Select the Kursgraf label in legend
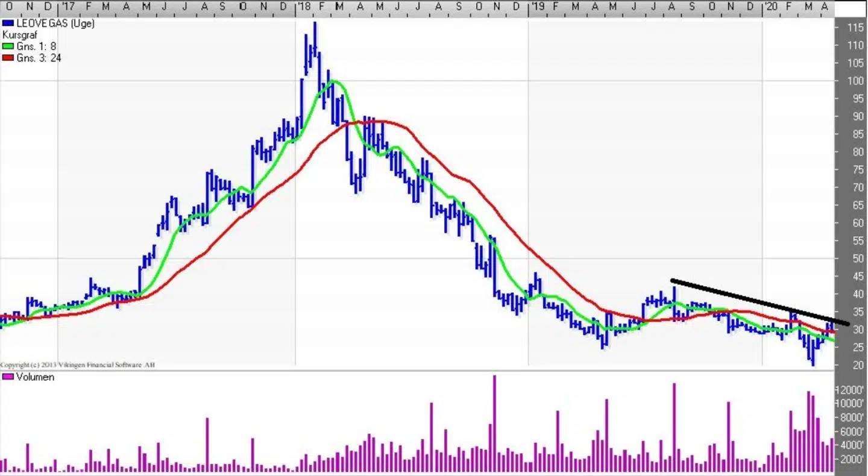 pyautogui.click(x=20, y=35)
